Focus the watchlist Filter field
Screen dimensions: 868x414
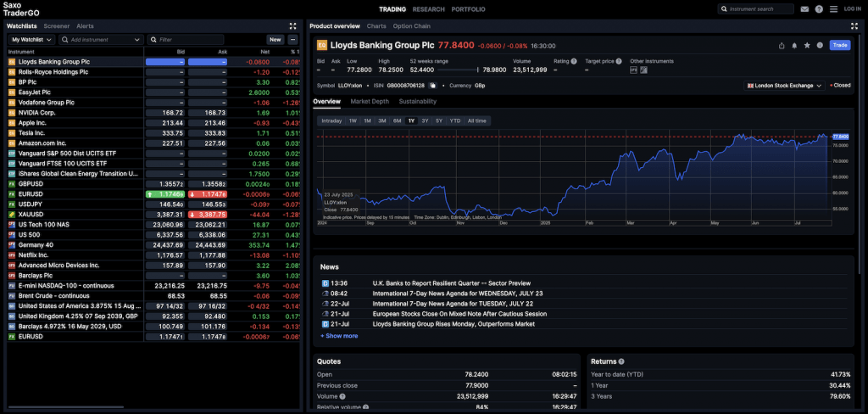point(186,39)
